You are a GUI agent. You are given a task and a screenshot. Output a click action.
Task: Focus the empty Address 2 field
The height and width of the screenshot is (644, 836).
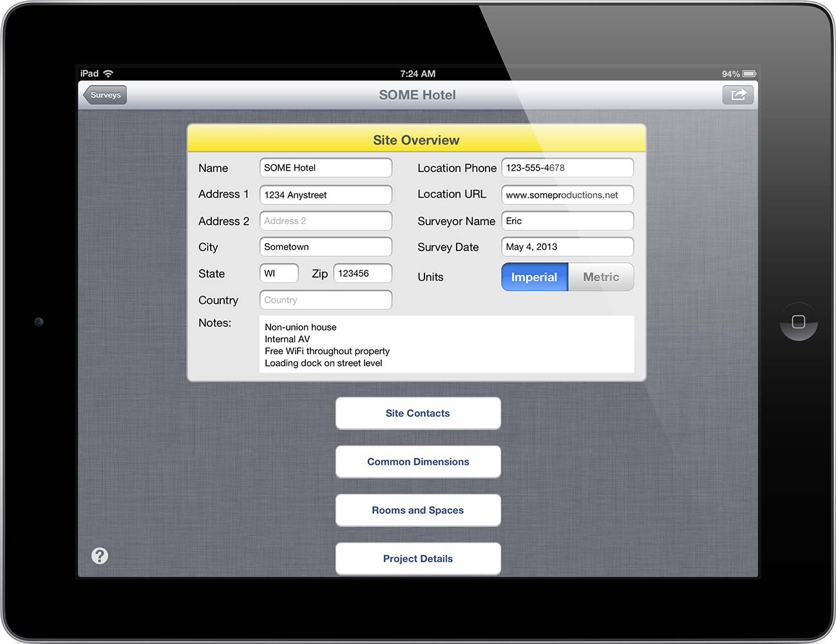(326, 221)
